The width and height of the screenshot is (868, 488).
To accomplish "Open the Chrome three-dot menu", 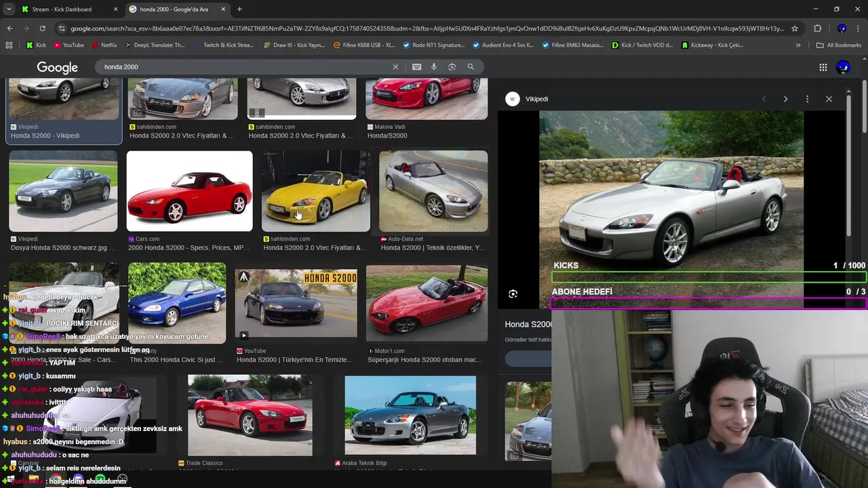I will pyautogui.click(x=858, y=28).
